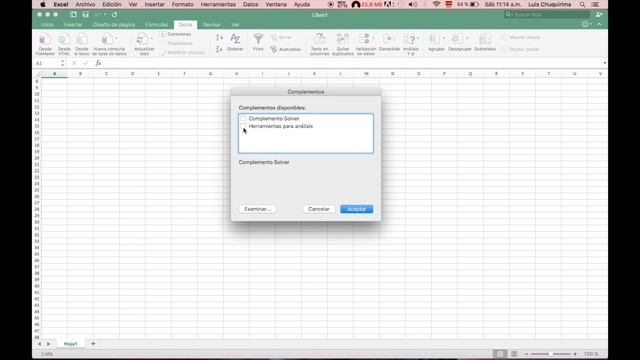640x360 pixels.
Task: Click the A1 name box
Action: point(47,63)
